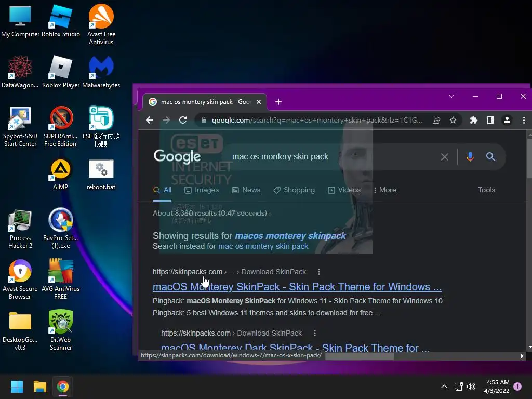Screen dimensions: 532x399
Task: Open DesktopGo v0.3 folder icon
Action: point(20,330)
